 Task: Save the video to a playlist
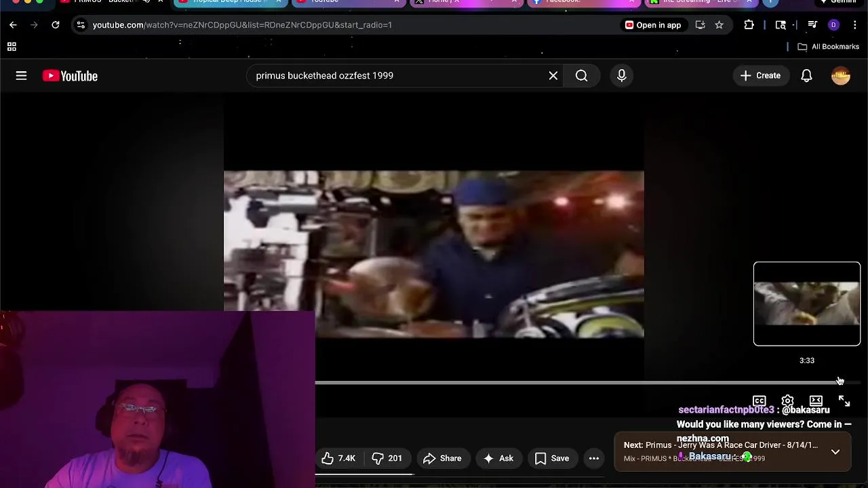pyautogui.click(x=552, y=459)
